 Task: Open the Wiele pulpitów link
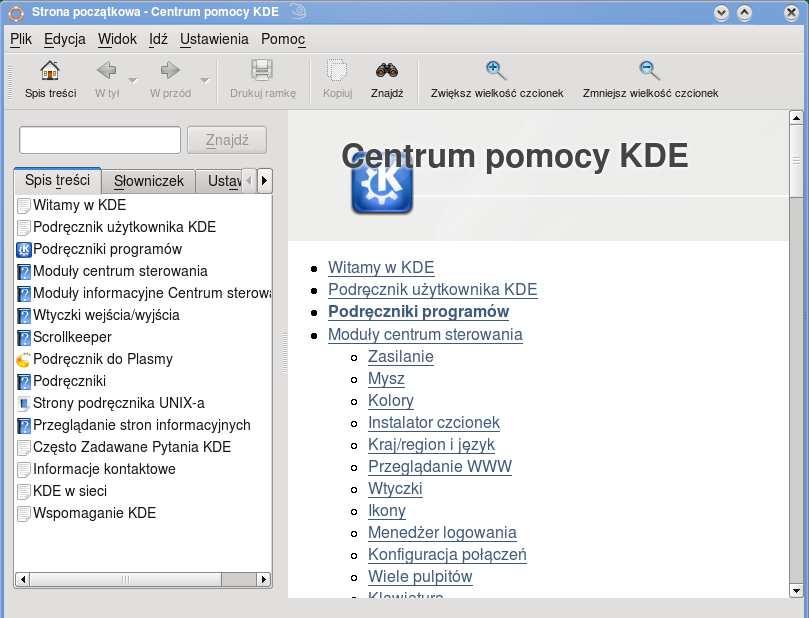click(x=420, y=577)
